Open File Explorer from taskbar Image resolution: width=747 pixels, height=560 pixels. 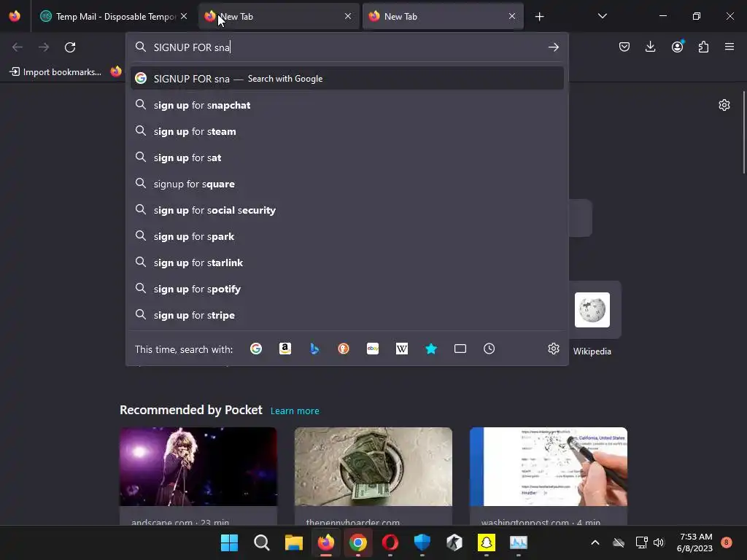coord(293,542)
